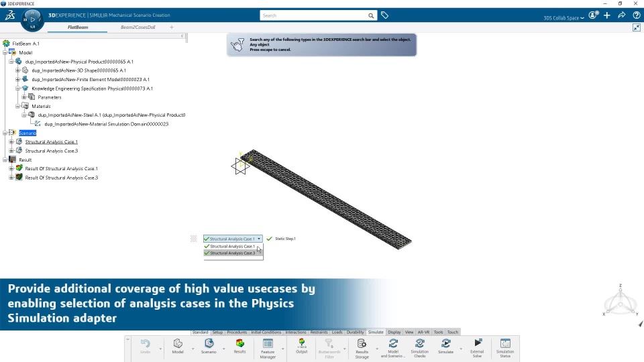The width and height of the screenshot is (644, 362).
Task: Open the 3DS Collab Space dropdown
Action: (x=563, y=18)
